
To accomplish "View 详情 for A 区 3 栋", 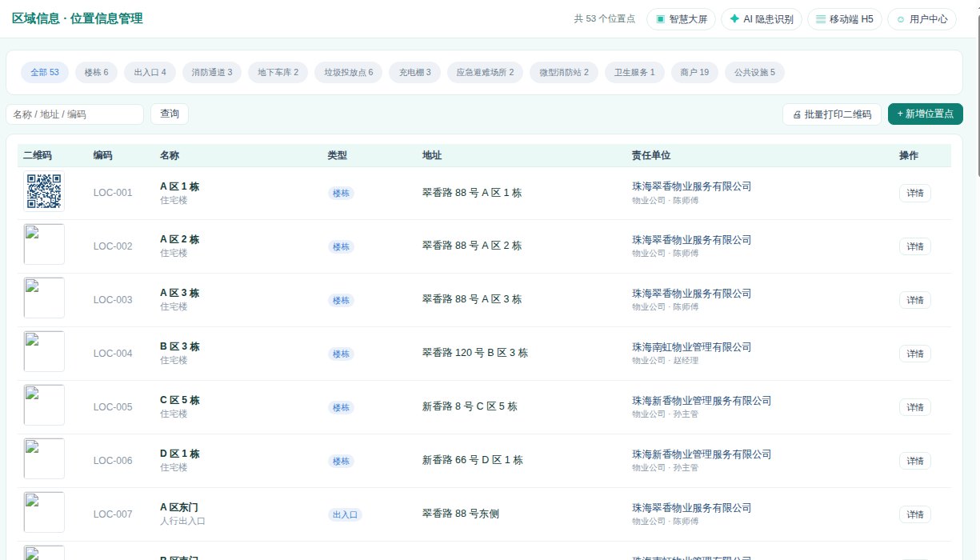I will [x=915, y=300].
